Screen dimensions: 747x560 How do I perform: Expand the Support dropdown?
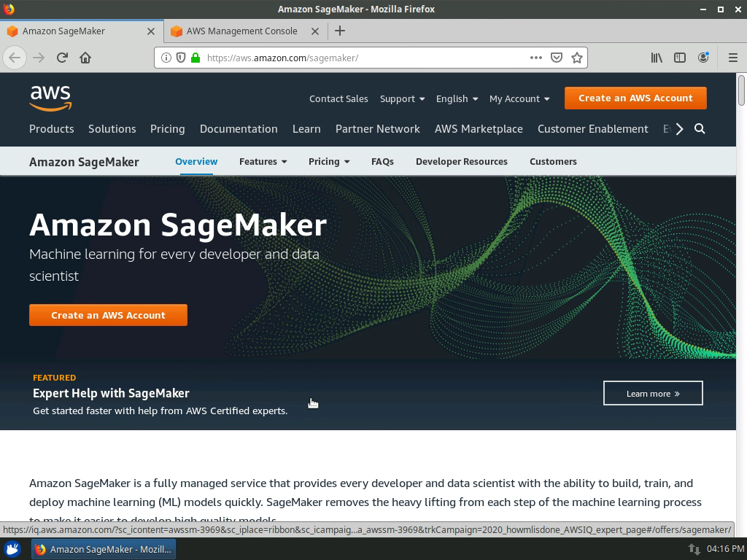pyautogui.click(x=402, y=98)
